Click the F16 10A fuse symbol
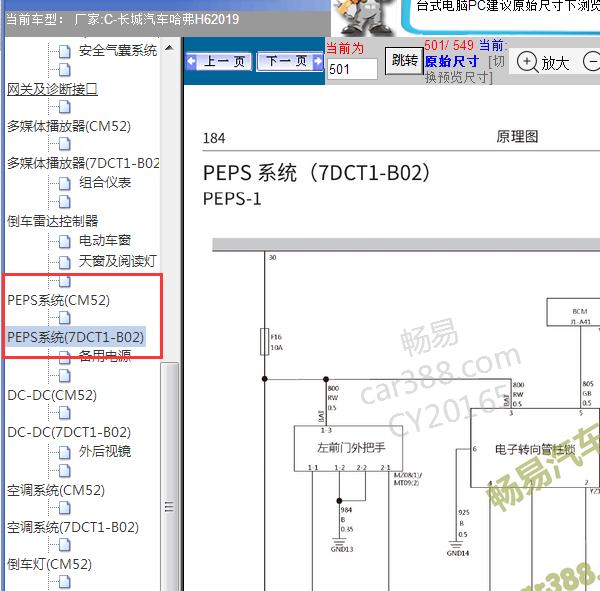Viewport: 600px width, 591px height. (264, 342)
